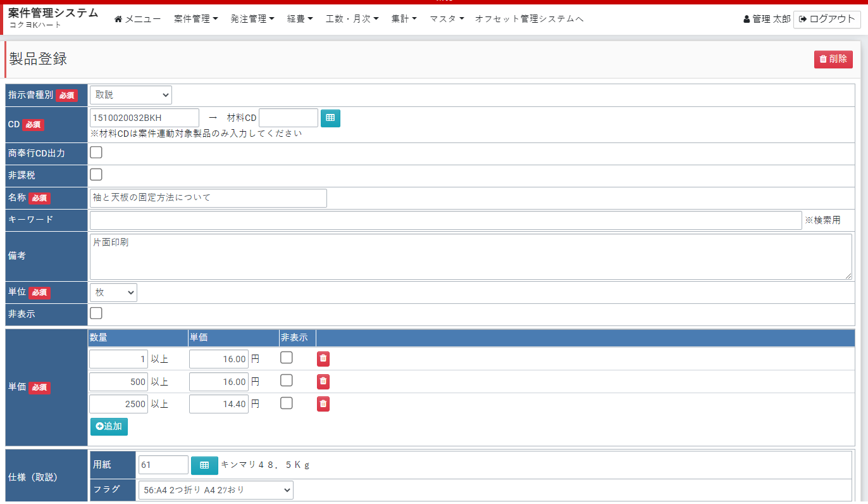The image size is (868, 504).
Task: Go to the home メニュー icon link
Action: point(118,20)
